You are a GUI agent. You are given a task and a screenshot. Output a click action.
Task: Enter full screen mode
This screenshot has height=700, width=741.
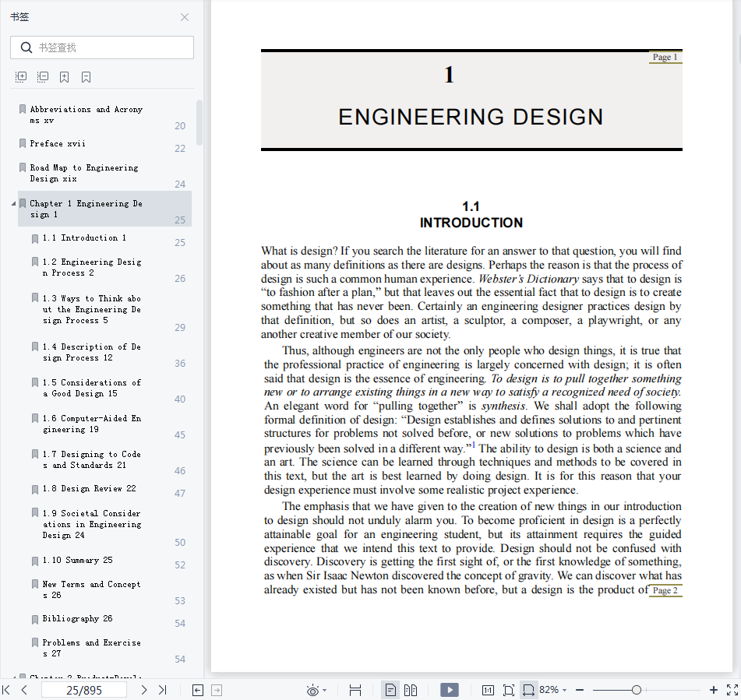[x=732, y=690]
